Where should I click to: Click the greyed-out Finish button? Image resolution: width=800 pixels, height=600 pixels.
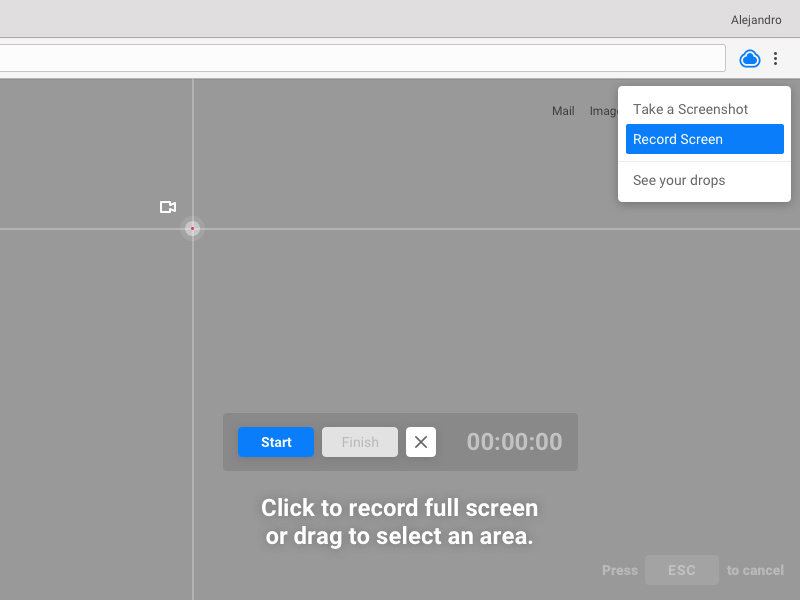tap(360, 442)
